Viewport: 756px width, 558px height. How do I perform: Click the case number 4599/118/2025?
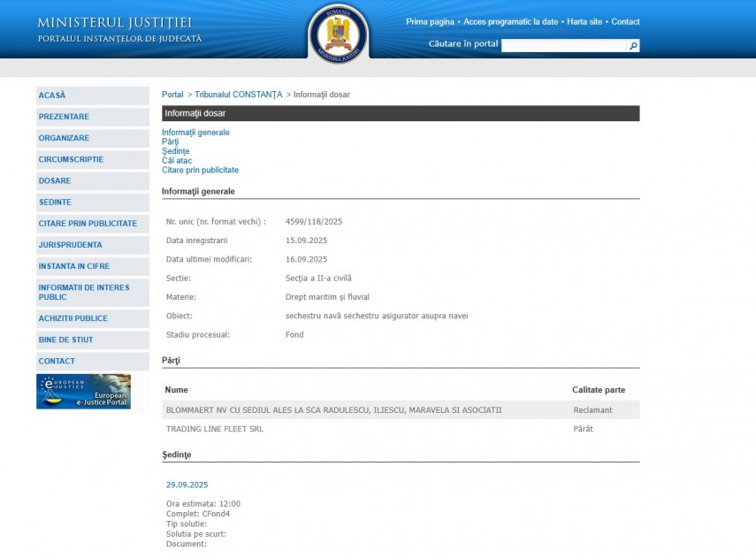(314, 222)
